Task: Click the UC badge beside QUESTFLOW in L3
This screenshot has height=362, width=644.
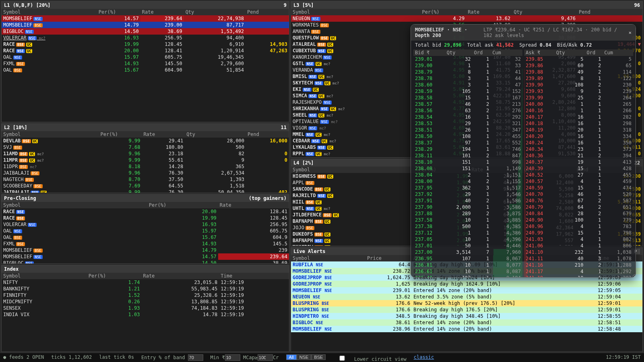Action: (333, 38)
